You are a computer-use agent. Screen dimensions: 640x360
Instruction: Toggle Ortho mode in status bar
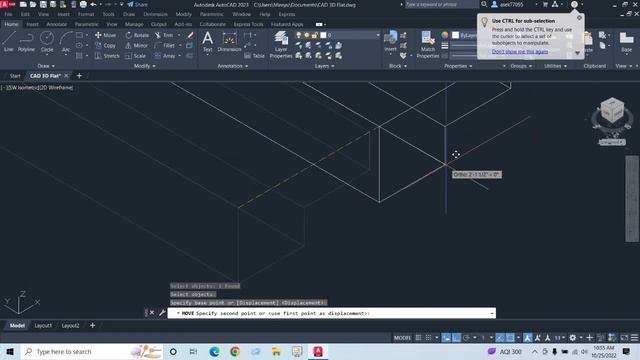click(456, 338)
